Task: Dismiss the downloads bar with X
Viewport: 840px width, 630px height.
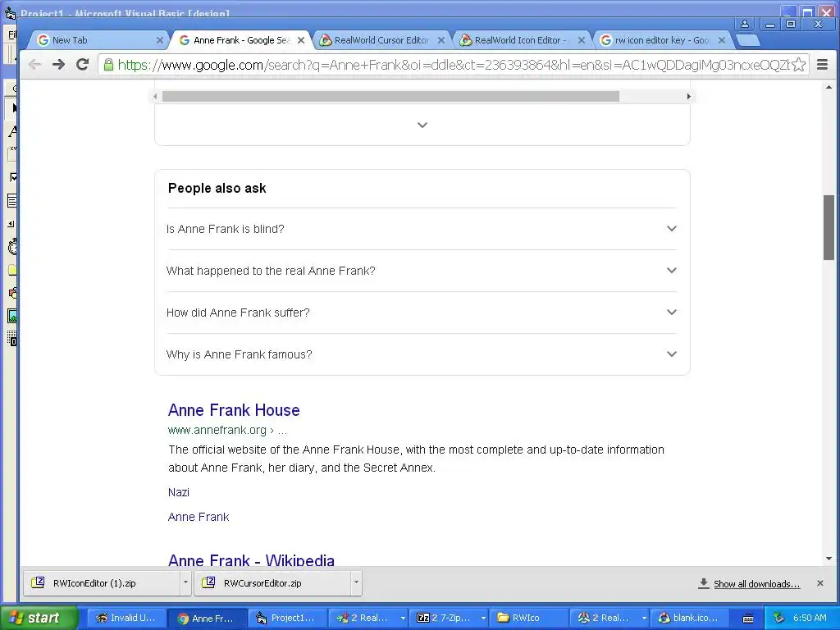Action: pyautogui.click(x=820, y=583)
